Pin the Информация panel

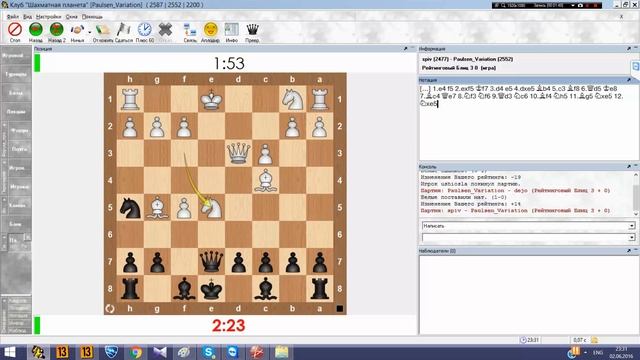pos(629,49)
